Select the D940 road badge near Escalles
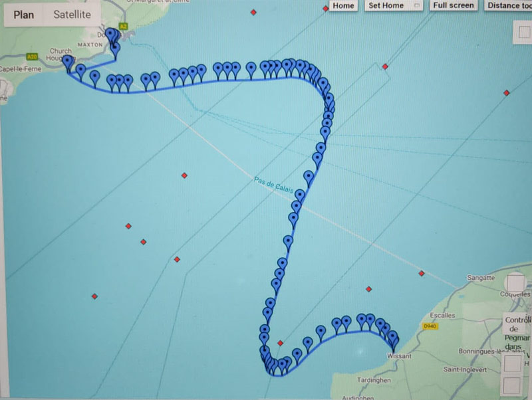The image size is (532, 400). coord(429,326)
